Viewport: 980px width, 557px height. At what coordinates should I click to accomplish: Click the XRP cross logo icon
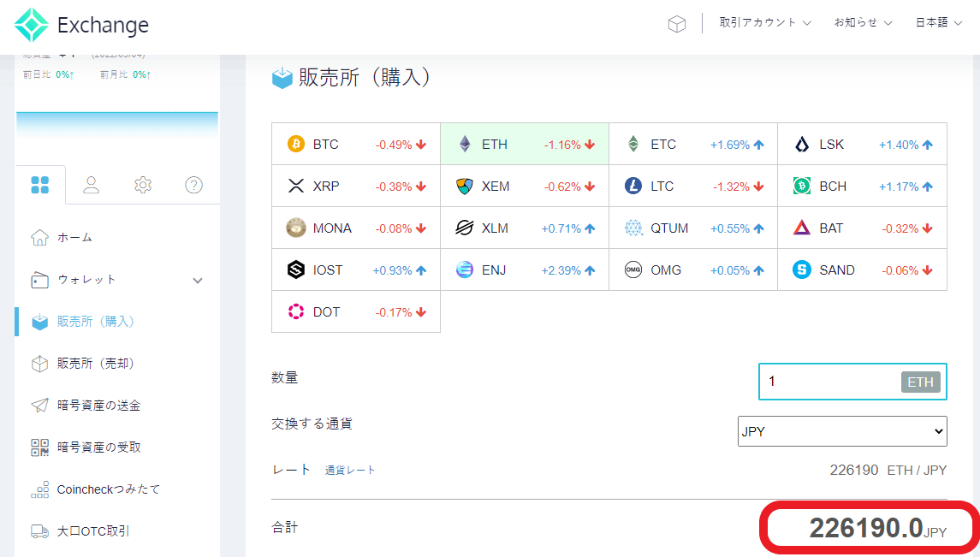point(295,186)
